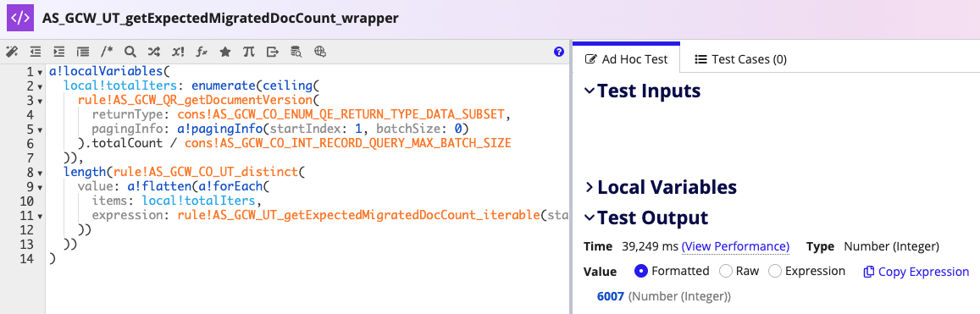Screen dimensions: 980x314
Task: Click the Type Number (Integer) text
Action: (873, 246)
